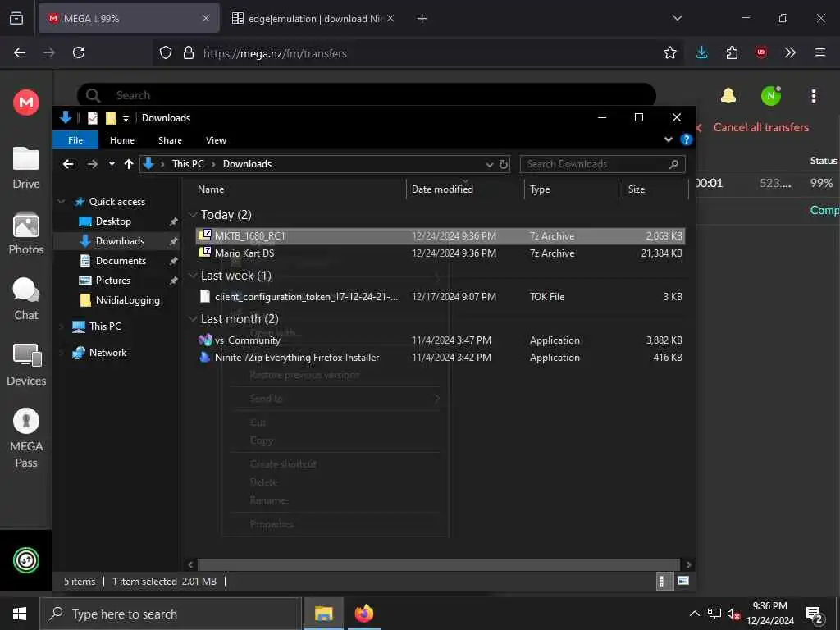Screen dimensions: 840x630
Task: Open Quick Access Toolbar customize dropdown
Action: pos(126,118)
